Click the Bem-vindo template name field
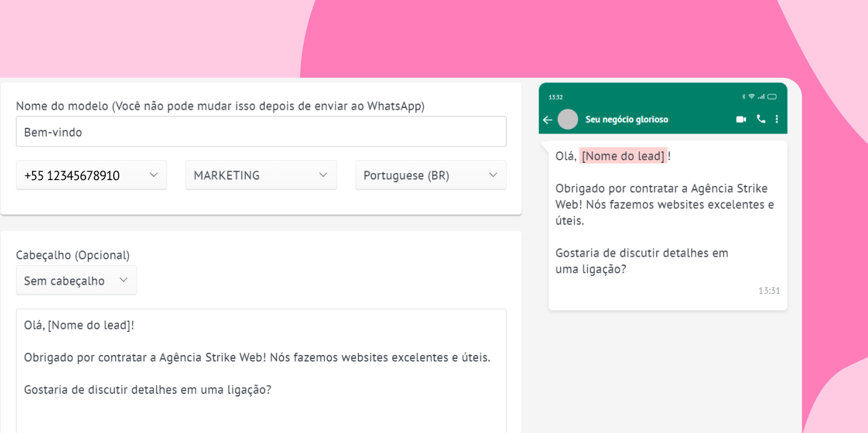 click(261, 132)
